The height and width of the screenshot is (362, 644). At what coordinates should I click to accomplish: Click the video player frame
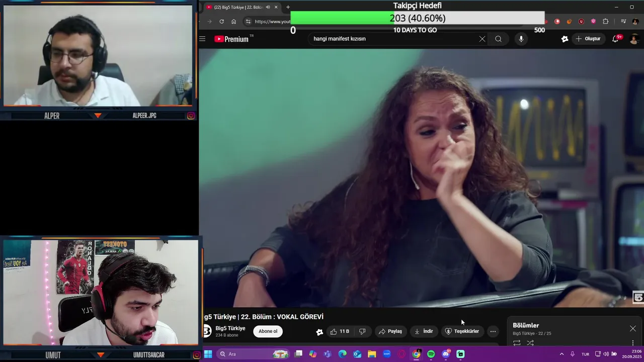click(421, 177)
